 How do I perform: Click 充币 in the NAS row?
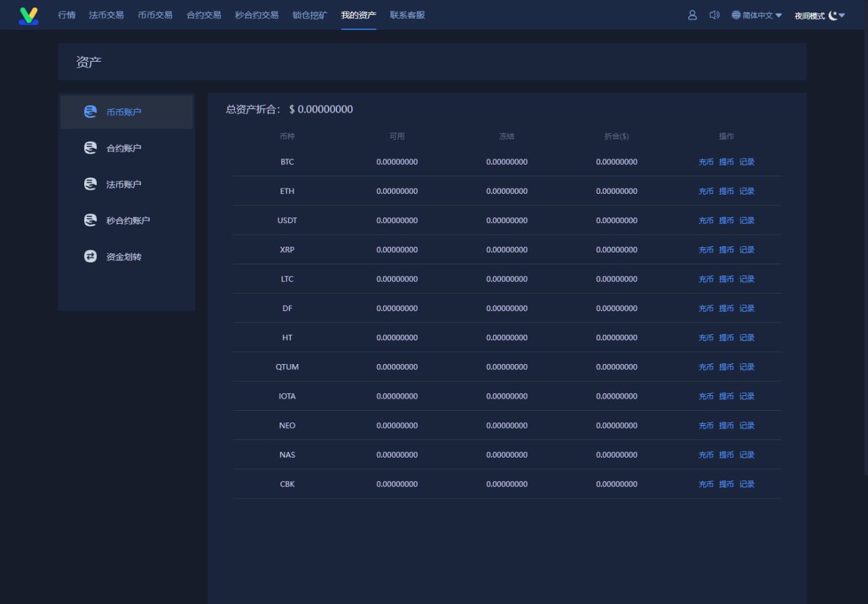click(x=706, y=455)
